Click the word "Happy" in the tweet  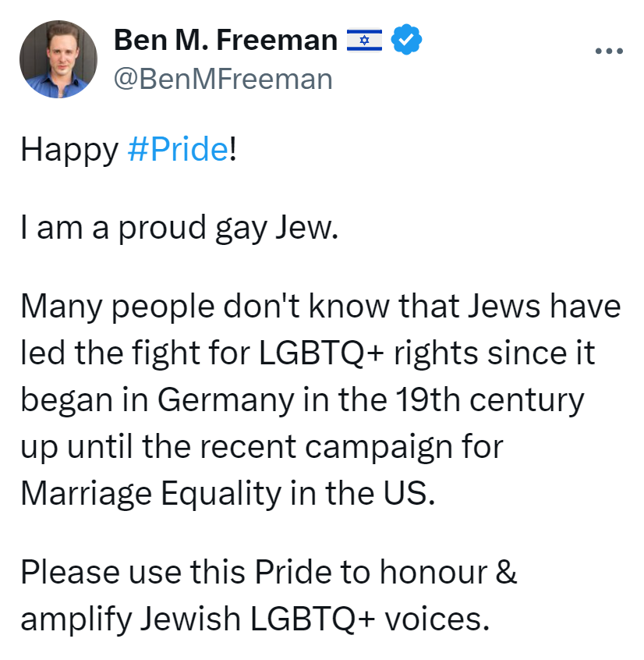tap(69, 148)
